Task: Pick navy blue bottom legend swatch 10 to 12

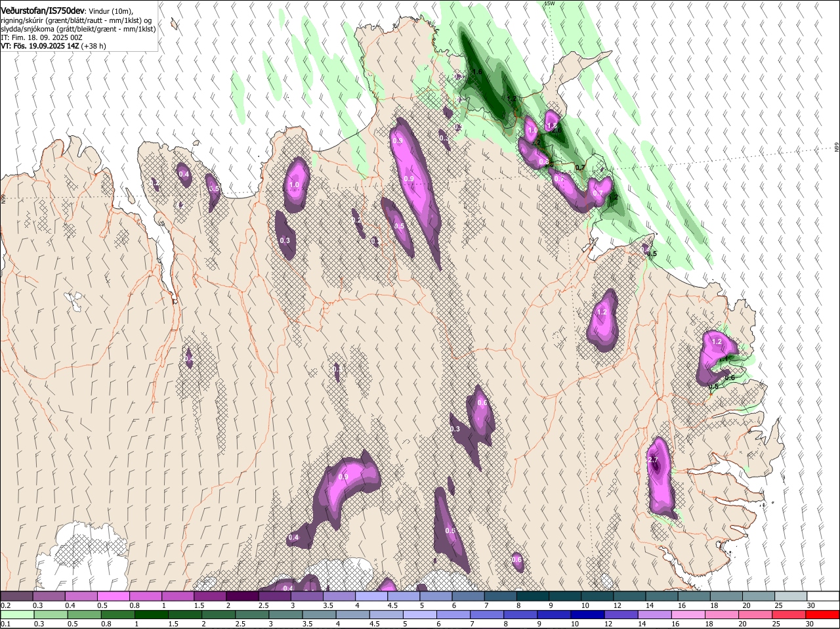Action: (x=587, y=615)
